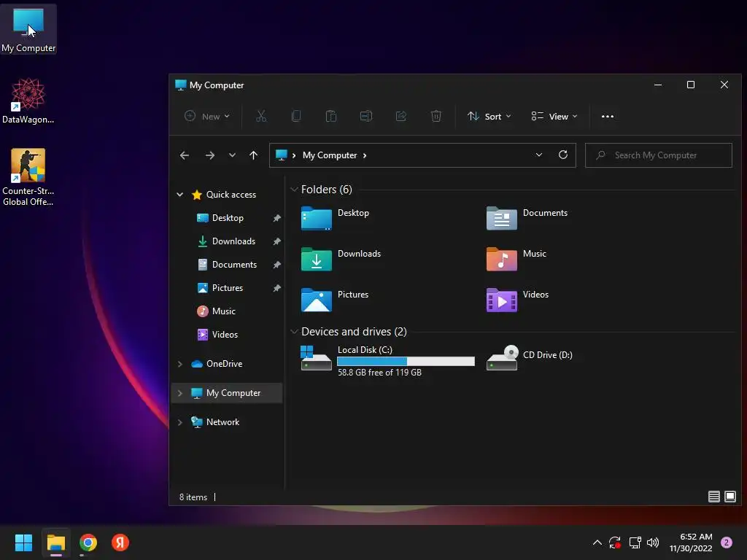Image resolution: width=747 pixels, height=560 pixels.
Task: Unpin Desktop using its pin icon
Action: click(x=276, y=218)
